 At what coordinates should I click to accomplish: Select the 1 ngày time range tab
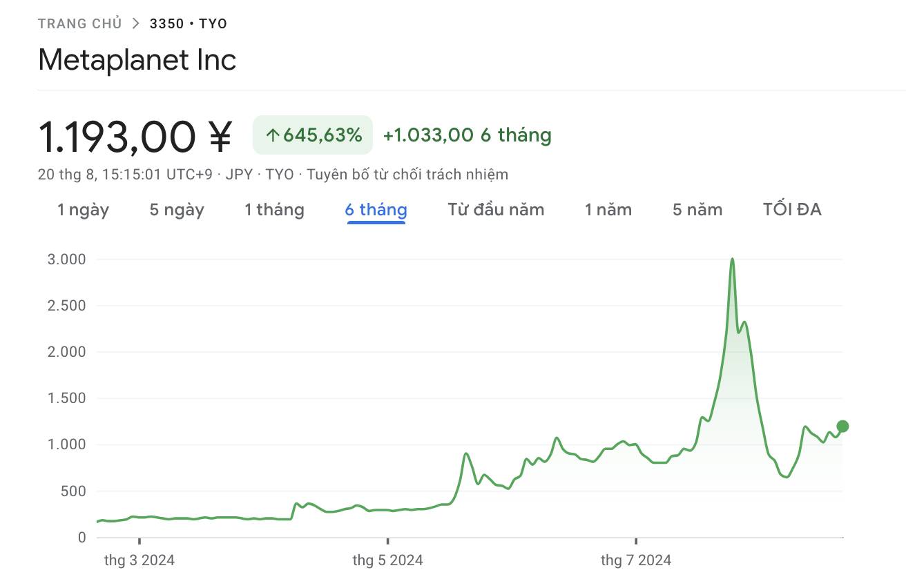[83, 210]
